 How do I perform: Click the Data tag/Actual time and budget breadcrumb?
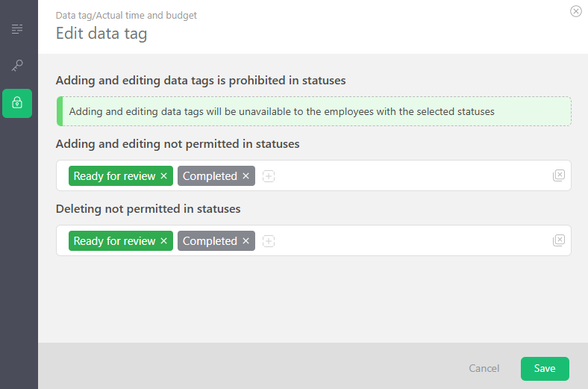tap(126, 16)
